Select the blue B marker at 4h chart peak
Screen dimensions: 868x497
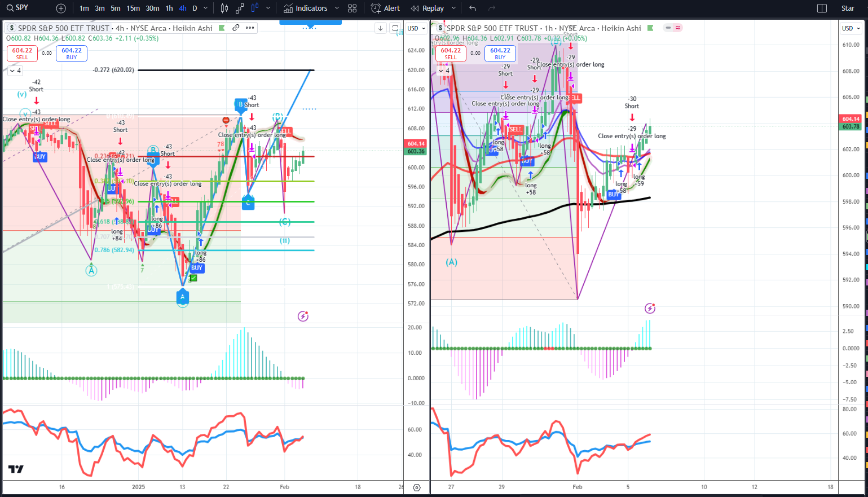[241, 105]
